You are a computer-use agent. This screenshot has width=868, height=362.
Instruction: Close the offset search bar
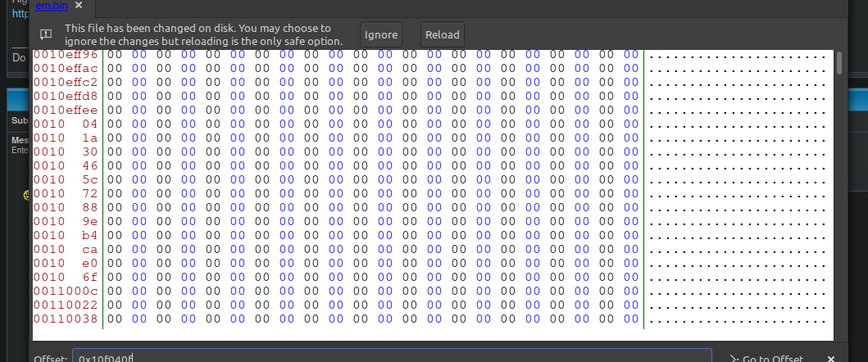coord(830,358)
